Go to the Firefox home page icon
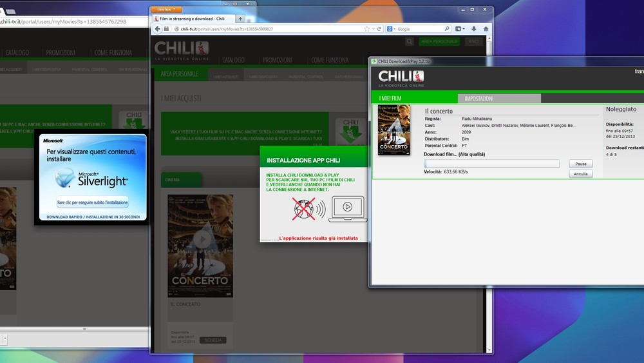The height and width of the screenshot is (363, 644). pyautogui.click(x=486, y=29)
